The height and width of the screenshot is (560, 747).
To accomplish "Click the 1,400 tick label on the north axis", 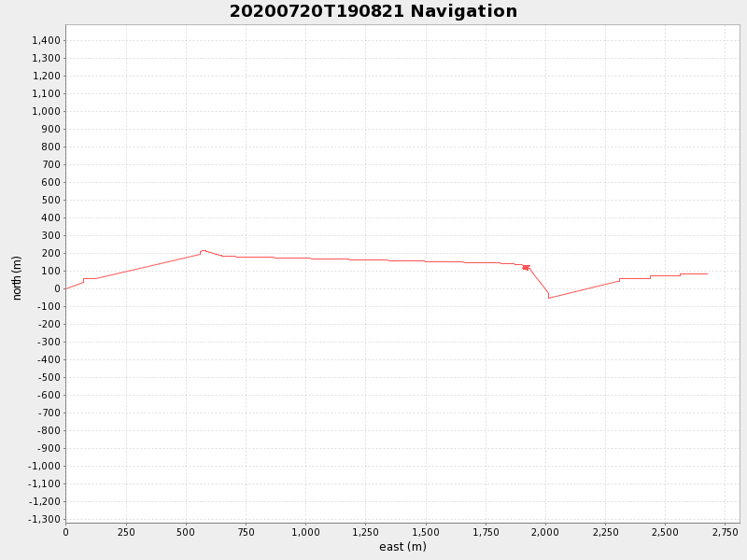I will point(46,40).
